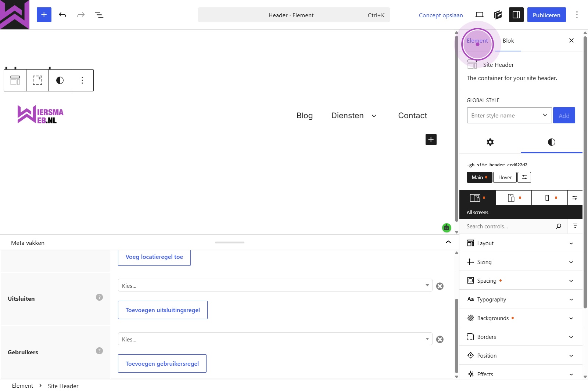The width and height of the screenshot is (588, 391).
Task: Open the Uitsluiten Kies dropdown
Action: (275, 285)
